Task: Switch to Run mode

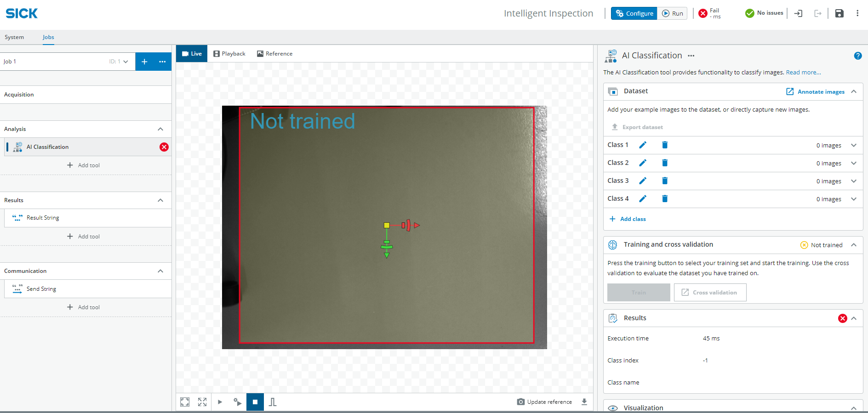Action: (x=672, y=13)
